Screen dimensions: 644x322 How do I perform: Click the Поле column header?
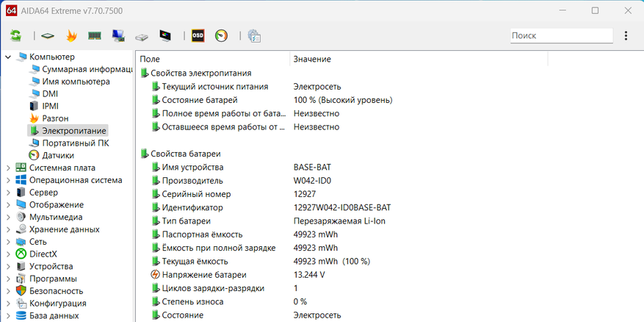click(213, 60)
